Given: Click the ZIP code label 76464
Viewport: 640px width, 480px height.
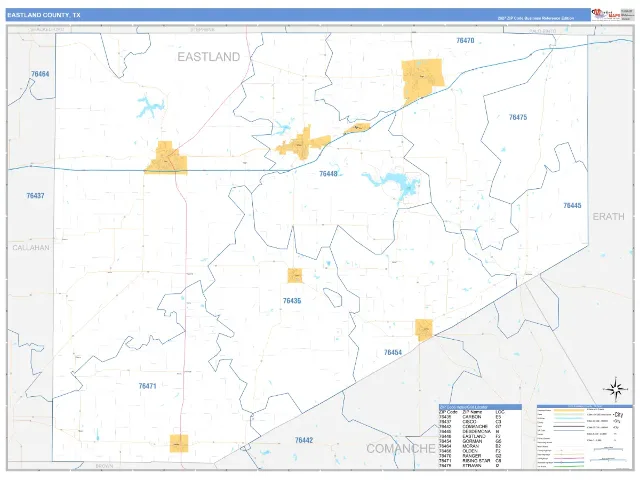Looking at the screenshot, I should tap(40, 74).
